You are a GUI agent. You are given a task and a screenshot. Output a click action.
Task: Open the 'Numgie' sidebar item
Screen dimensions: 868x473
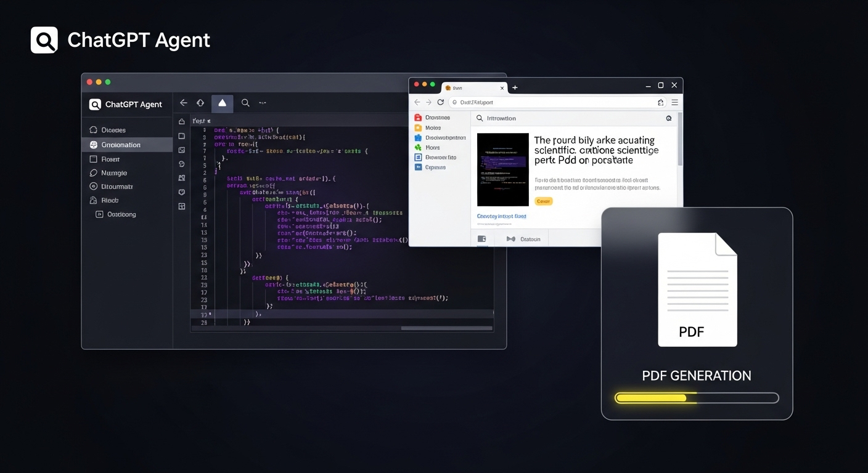(x=127, y=173)
